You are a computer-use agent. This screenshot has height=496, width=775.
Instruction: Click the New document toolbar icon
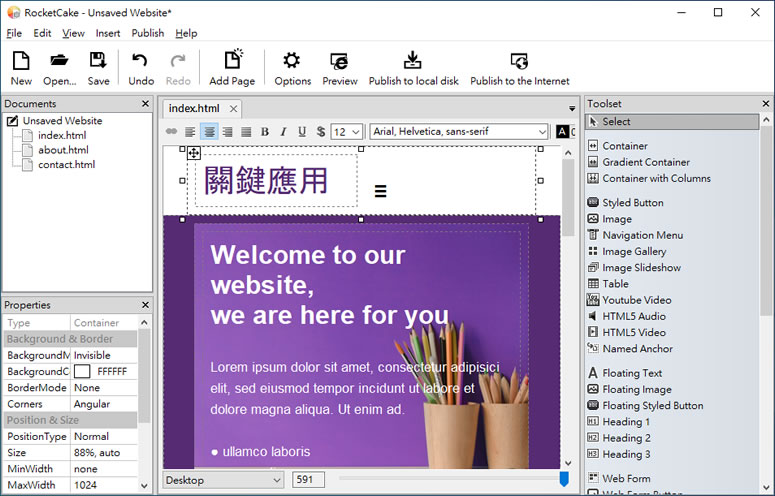coord(21,62)
